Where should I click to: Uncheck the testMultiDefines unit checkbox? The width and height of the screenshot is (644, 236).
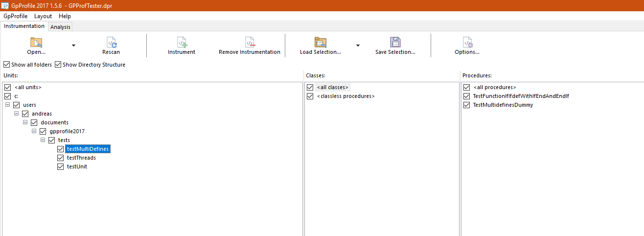pyautogui.click(x=60, y=149)
